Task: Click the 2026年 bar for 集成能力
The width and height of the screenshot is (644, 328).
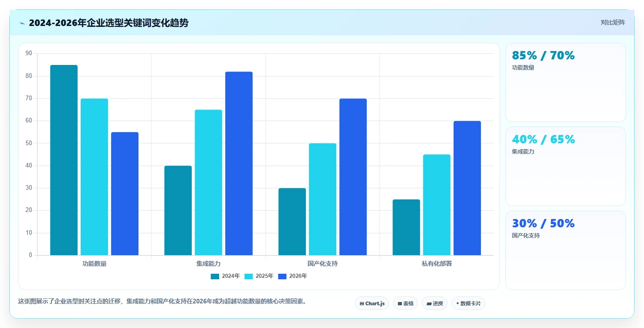Action: pos(239,163)
